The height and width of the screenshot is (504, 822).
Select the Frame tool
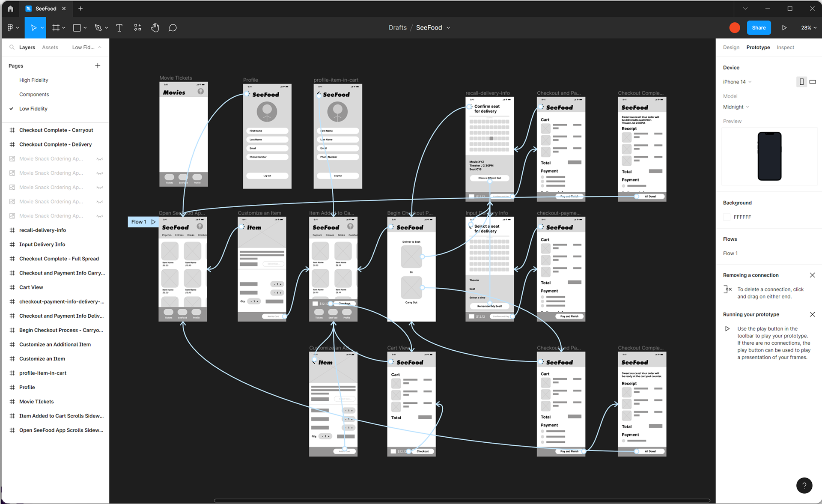(x=56, y=28)
